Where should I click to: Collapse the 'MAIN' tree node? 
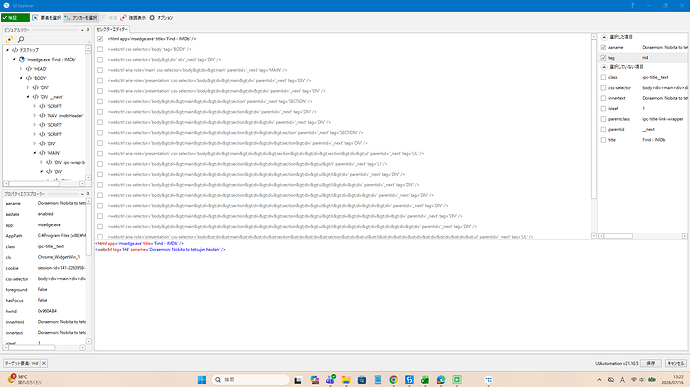(x=35, y=153)
